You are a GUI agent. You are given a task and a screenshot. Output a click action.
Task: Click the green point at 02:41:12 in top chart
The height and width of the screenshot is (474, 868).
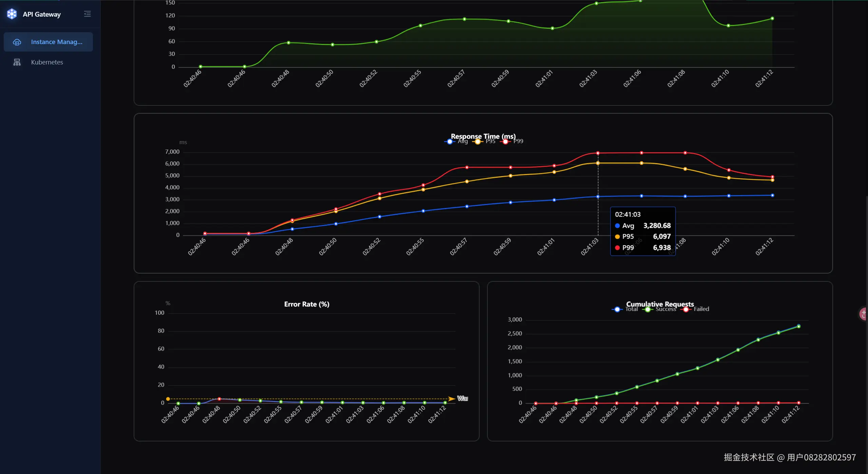click(772, 19)
